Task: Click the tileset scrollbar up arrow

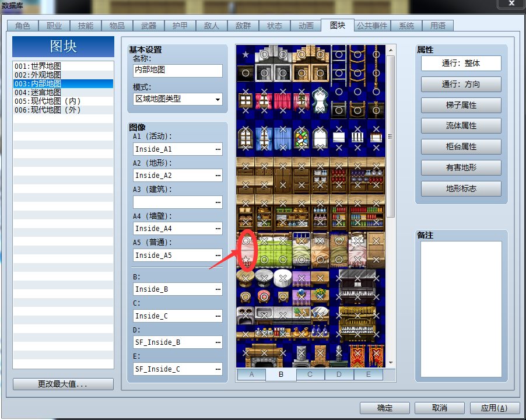Action: [x=391, y=50]
